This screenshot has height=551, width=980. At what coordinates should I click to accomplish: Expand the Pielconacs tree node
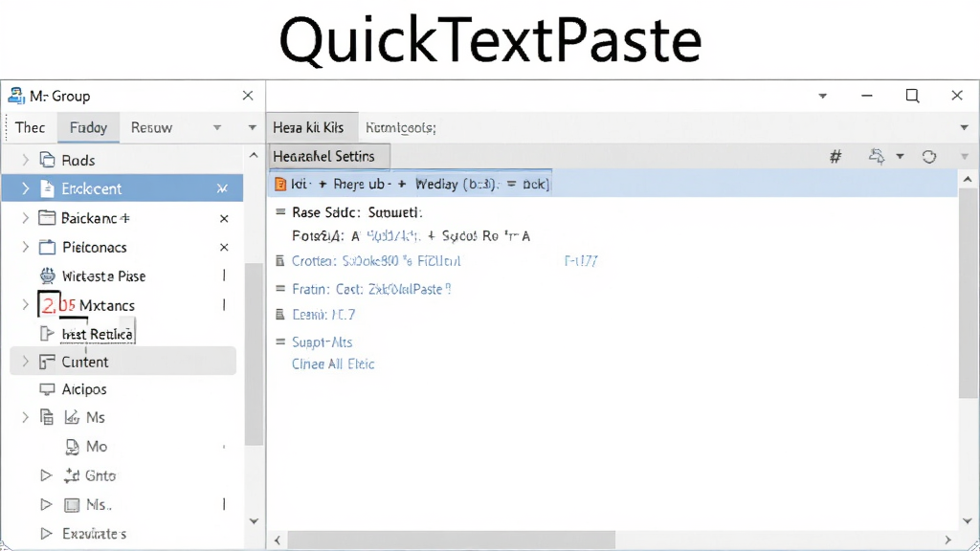[x=26, y=247]
